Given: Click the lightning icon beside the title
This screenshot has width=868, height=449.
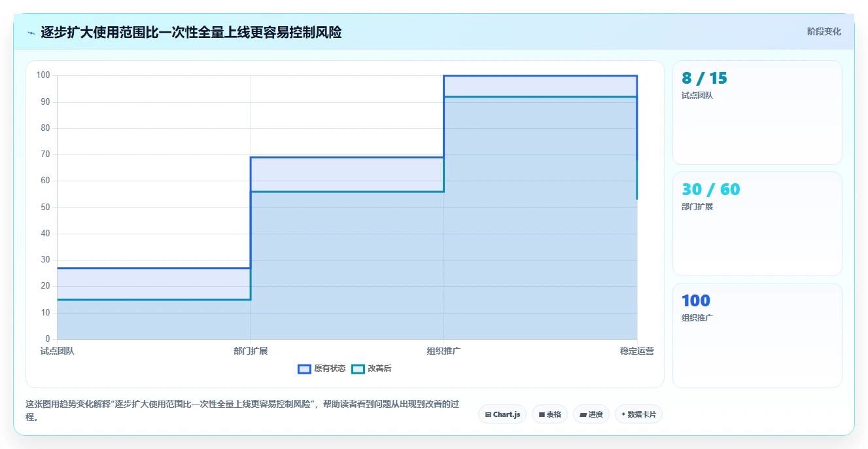Looking at the screenshot, I should [31, 33].
